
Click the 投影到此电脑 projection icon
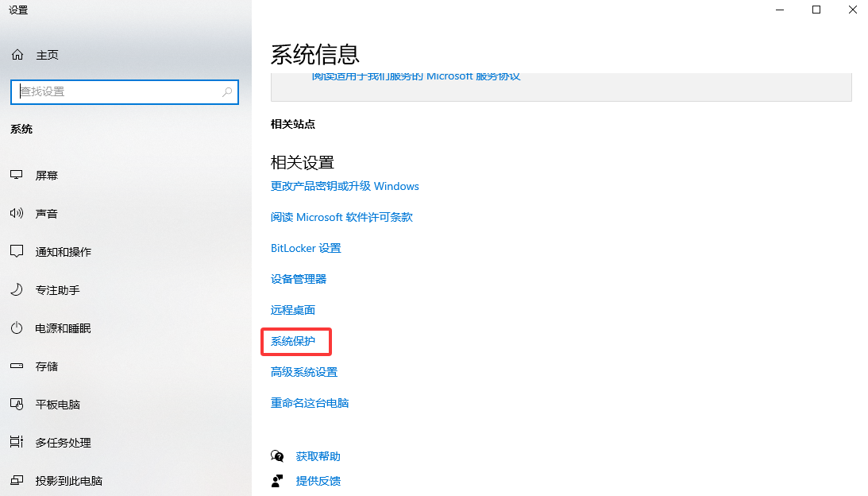coord(17,480)
